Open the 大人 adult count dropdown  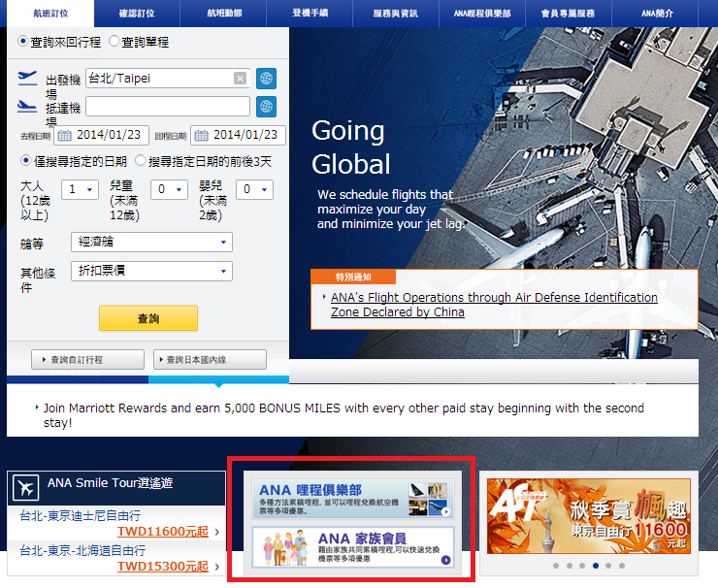(x=81, y=189)
